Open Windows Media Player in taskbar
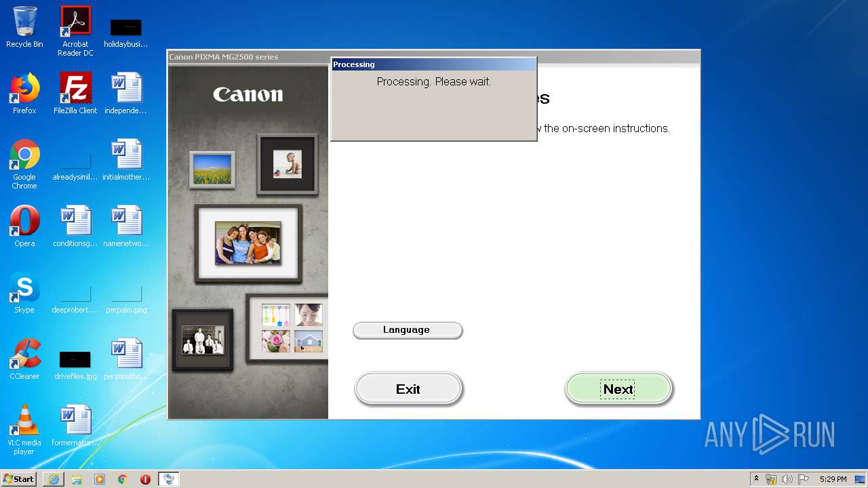The image size is (868, 488). [x=100, y=479]
